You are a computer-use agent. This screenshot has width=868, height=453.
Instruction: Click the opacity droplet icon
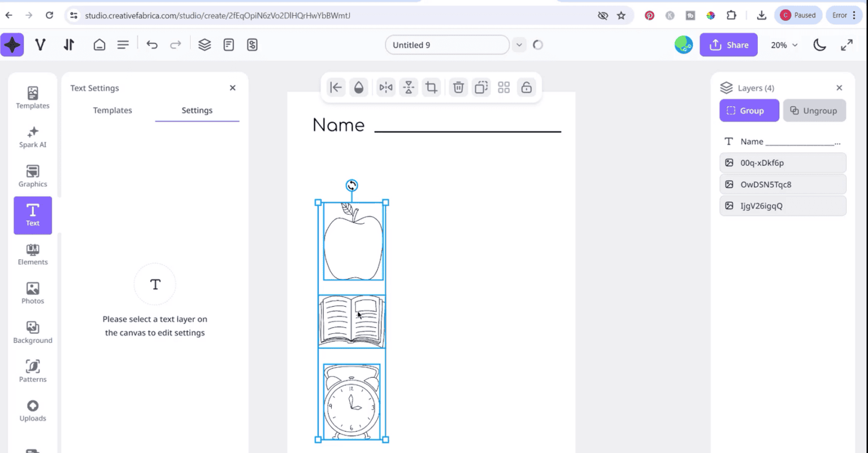click(358, 87)
